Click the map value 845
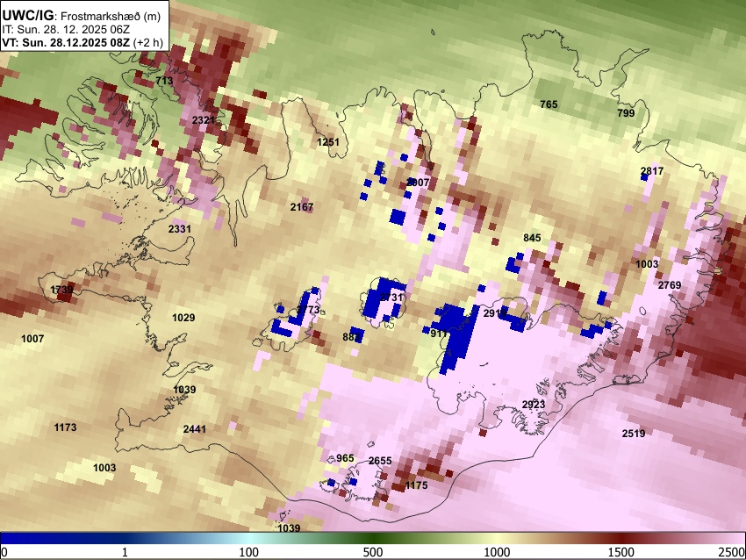Screen dimensions: 746x560 tap(532, 237)
